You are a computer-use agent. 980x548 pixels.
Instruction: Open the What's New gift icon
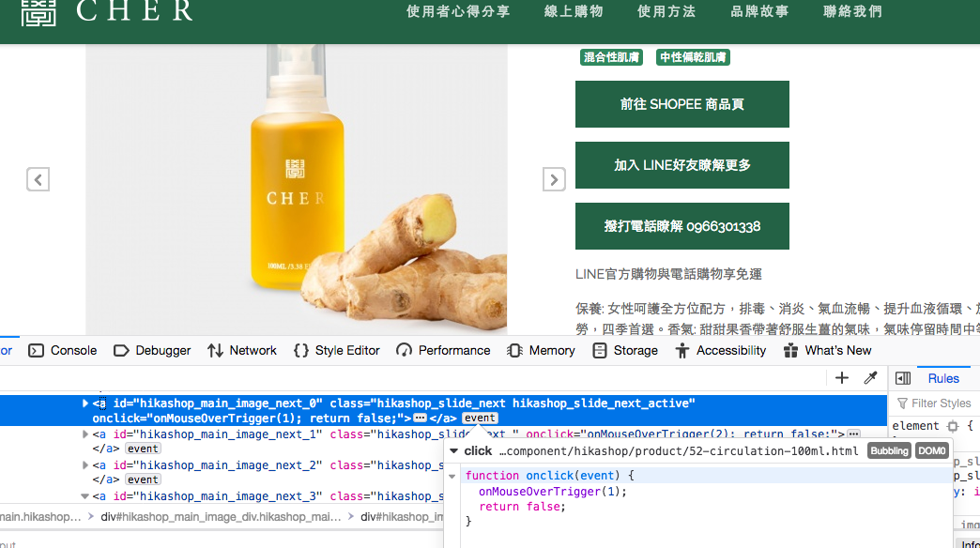coord(790,351)
